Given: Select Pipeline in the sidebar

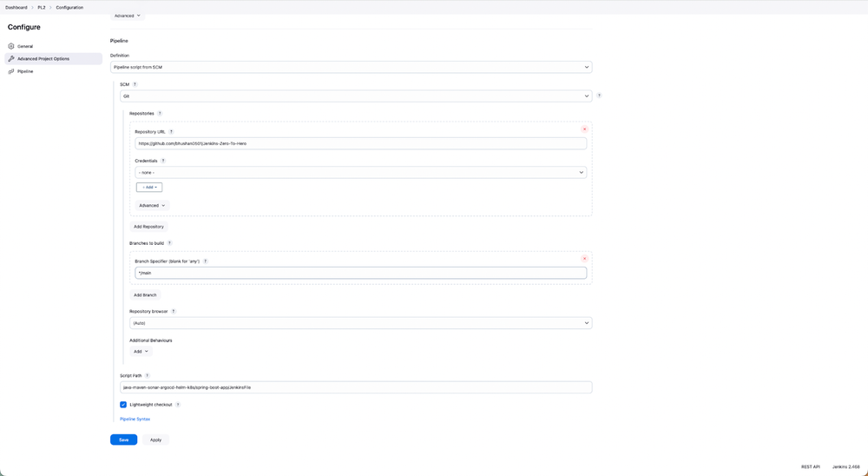Looking at the screenshot, I should point(25,71).
